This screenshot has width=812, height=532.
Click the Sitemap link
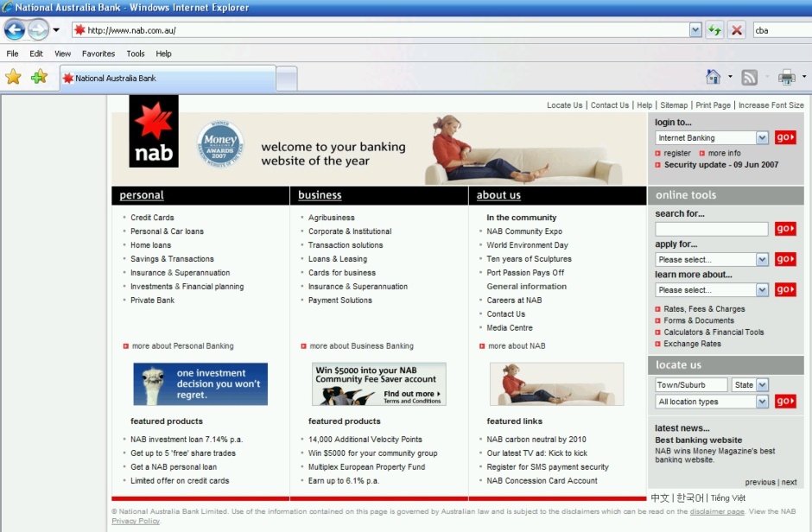[674, 105]
